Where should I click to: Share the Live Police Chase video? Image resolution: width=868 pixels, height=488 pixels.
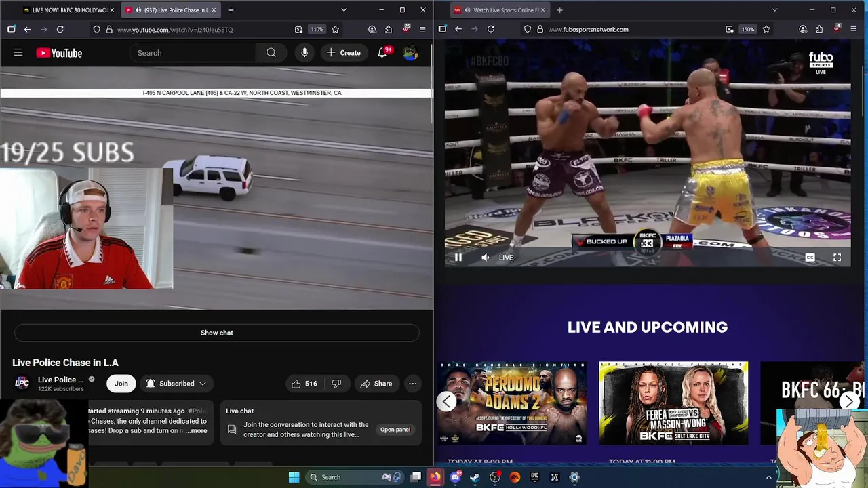point(376,384)
